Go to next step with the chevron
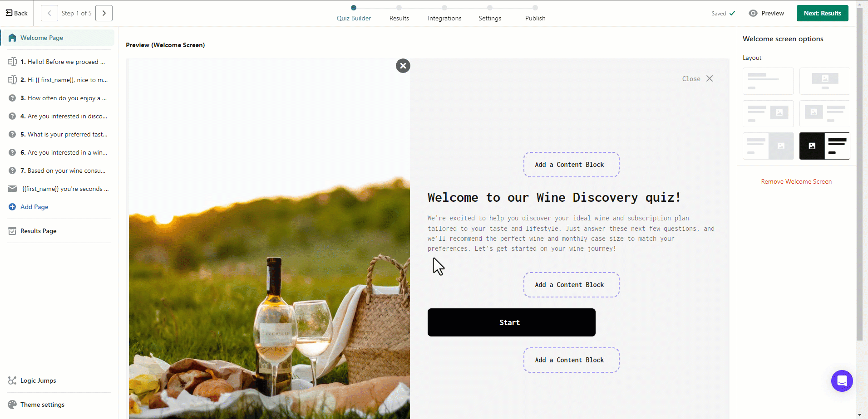Image resolution: width=868 pixels, height=419 pixels. [x=104, y=13]
